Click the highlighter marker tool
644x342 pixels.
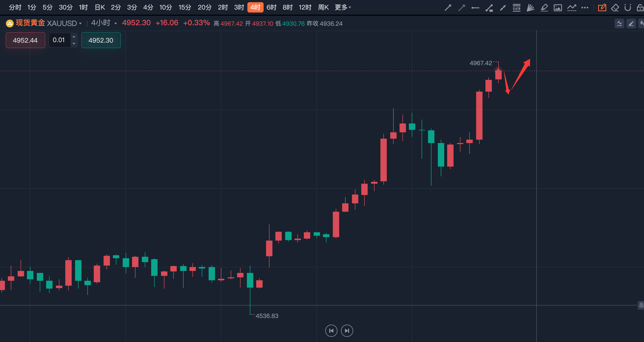click(x=544, y=8)
